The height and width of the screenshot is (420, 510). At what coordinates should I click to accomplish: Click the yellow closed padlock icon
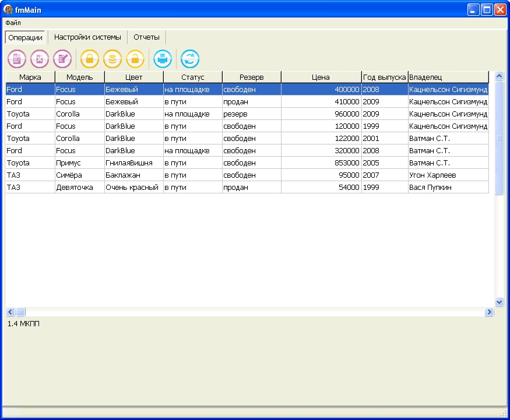[90, 59]
